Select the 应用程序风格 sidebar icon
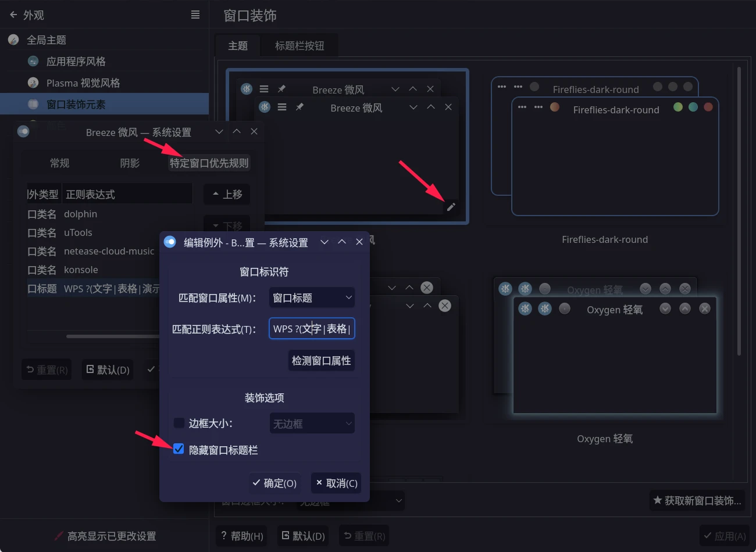Image resolution: width=756 pixels, height=552 pixels. pos(33,61)
